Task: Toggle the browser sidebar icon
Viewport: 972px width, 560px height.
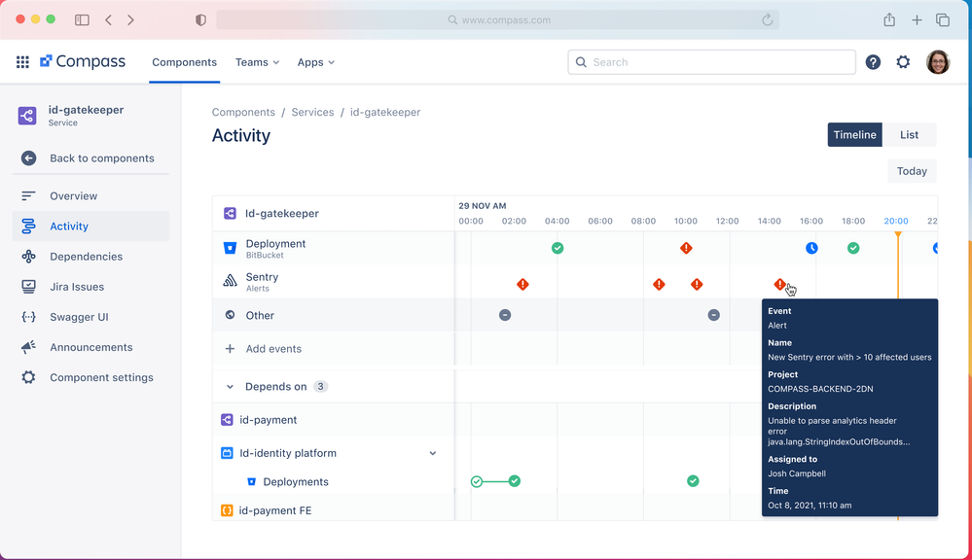Action: [x=82, y=19]
